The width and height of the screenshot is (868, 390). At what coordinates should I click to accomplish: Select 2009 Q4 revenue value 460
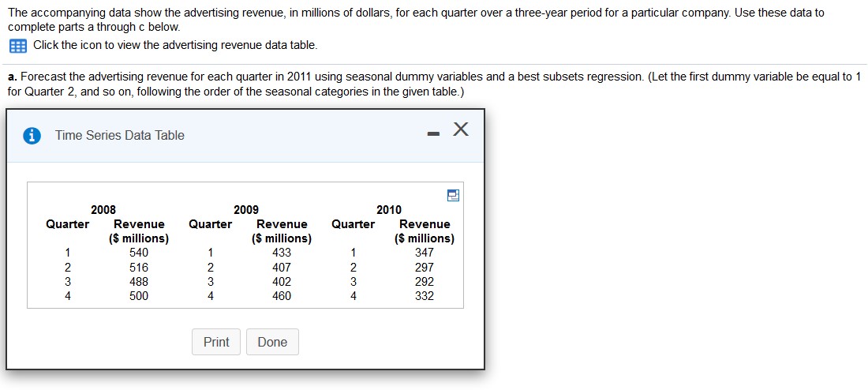(x=282, y=296)
